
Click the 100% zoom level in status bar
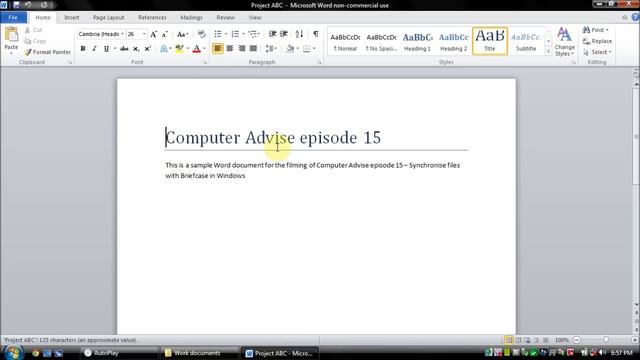562,340
